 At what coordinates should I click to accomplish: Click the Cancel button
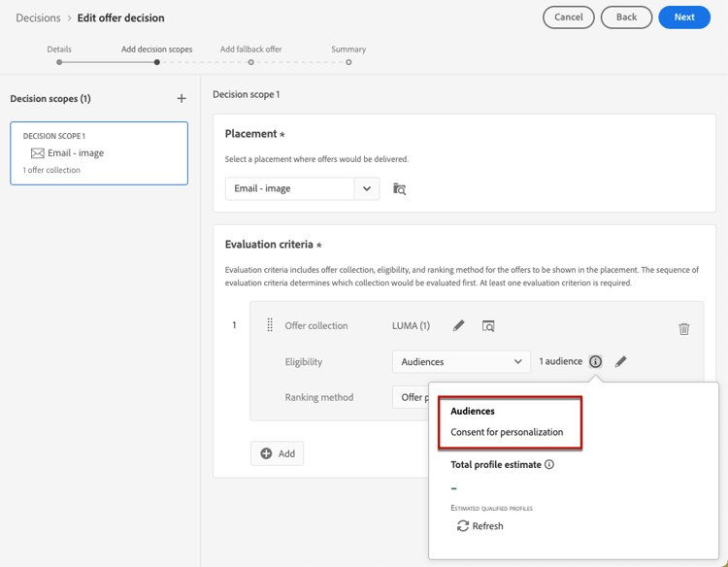[569, 17]
